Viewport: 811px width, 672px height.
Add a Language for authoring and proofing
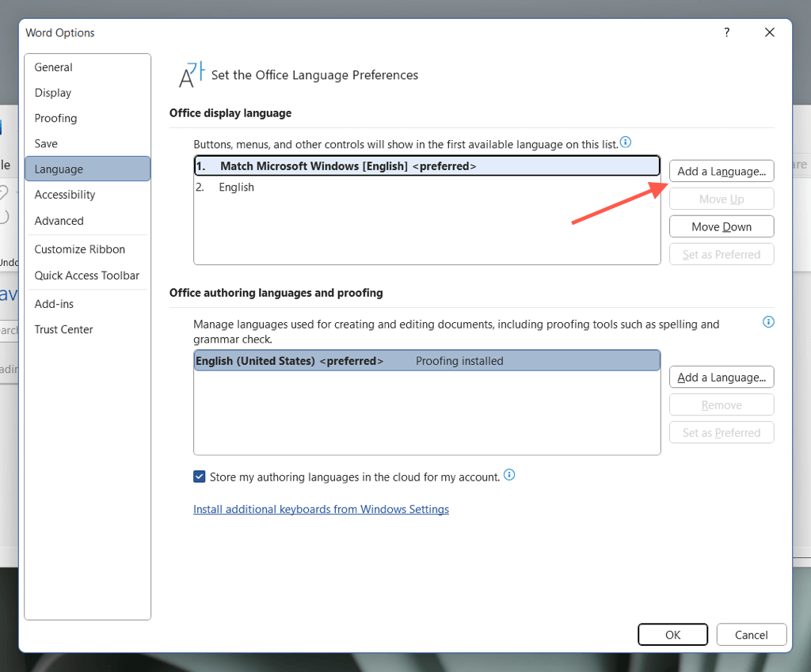click(721, 378)
